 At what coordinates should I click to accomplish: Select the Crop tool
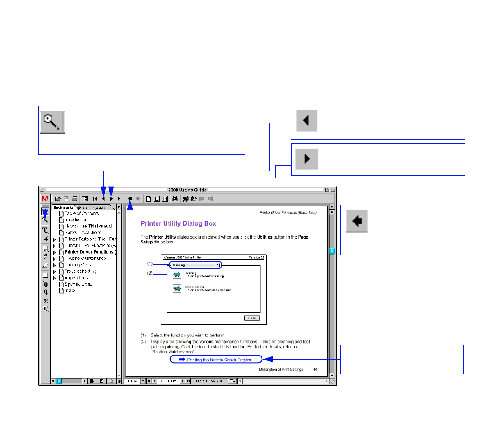[x=45, y=239]
